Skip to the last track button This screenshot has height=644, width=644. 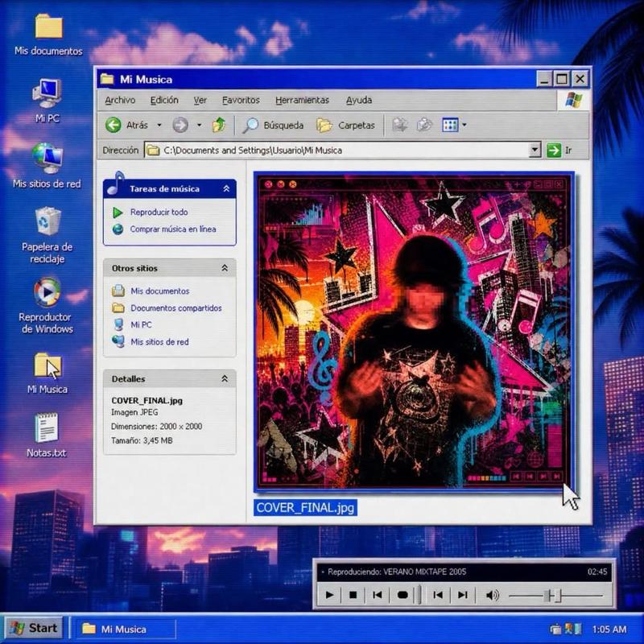(462, 595)
